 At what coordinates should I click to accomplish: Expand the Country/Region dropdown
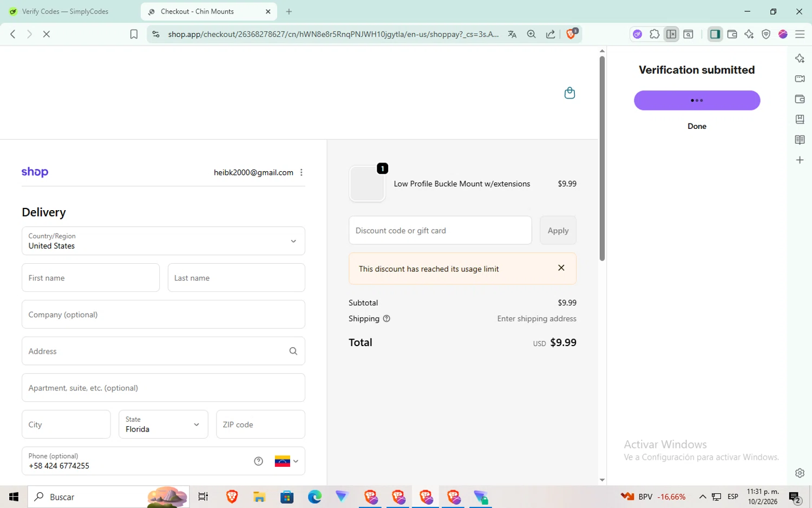click(x=163, y=241)
